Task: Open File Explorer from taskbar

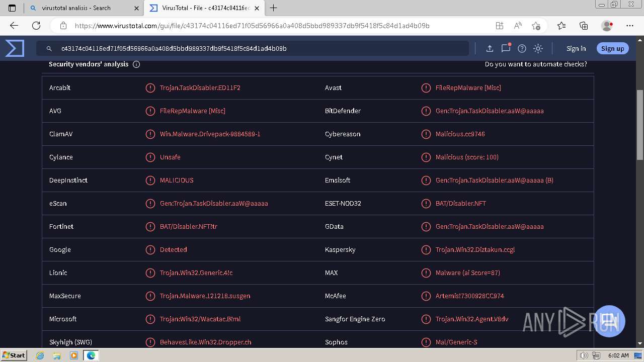Action: pyautogui.click(x=57, y=355)
